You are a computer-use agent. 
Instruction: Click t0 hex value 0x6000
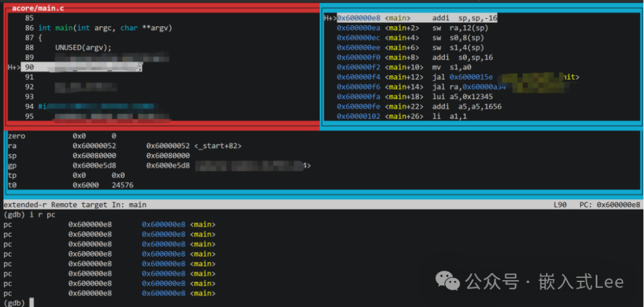coord(85,185)
